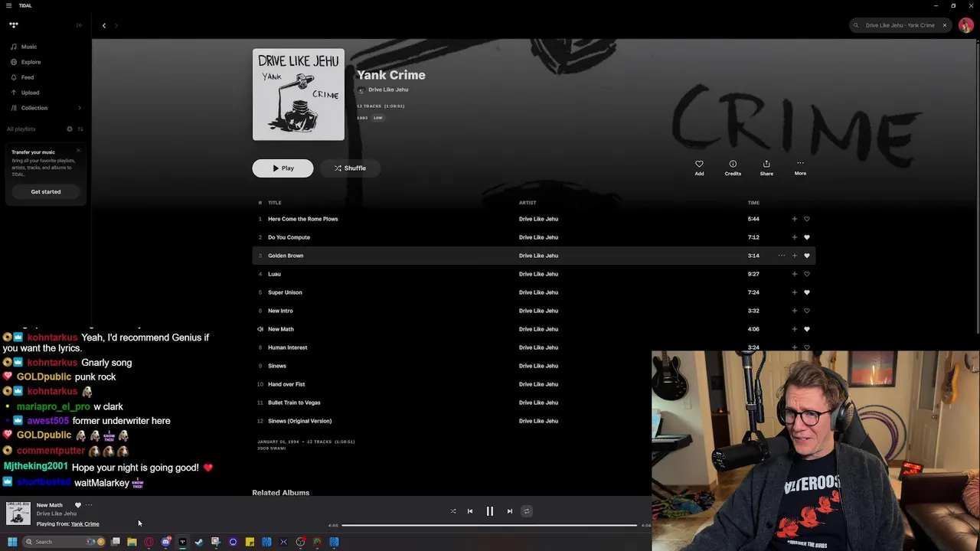Image resolution: width=980 pixels, height=551 pixels.
Task: Expand the Collection chevron
Action: (x=80, y=108)
